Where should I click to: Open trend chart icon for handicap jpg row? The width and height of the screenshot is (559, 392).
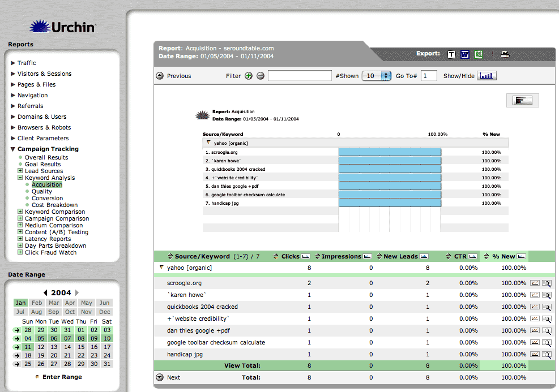coord(535,354)
